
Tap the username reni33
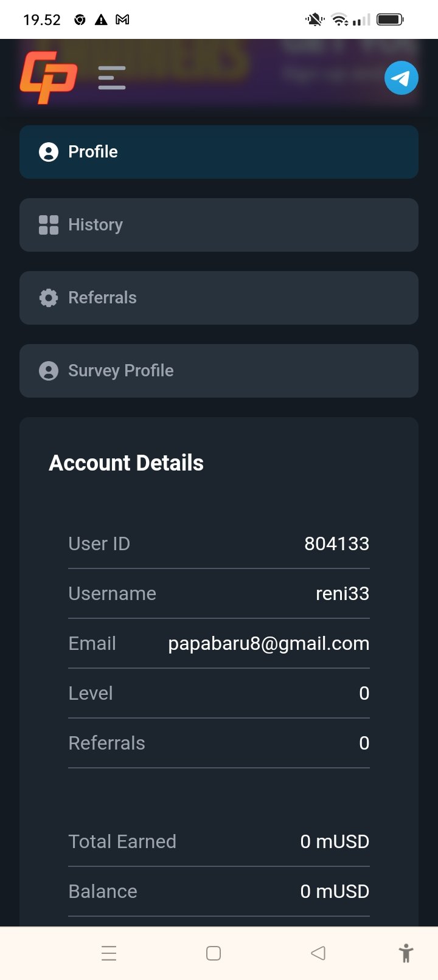(x=342, y=593)
